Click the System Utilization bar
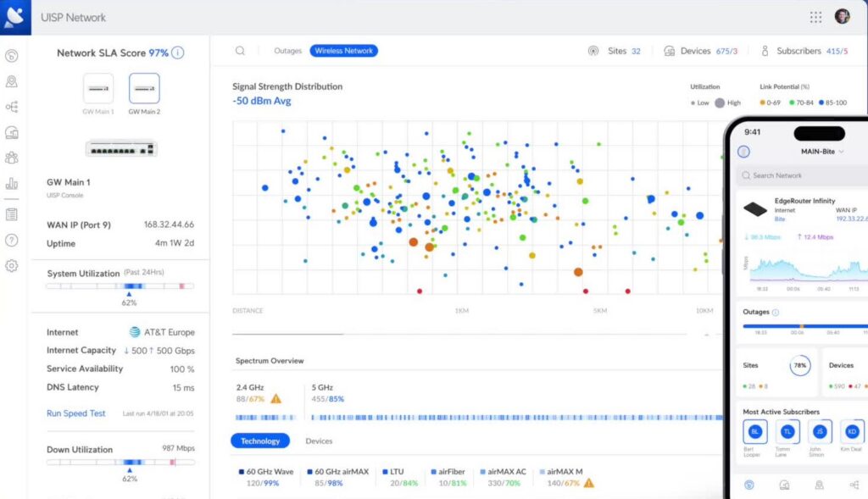Image resolution: width=868 pixels, height=499 pixels. tap(120, 286)
